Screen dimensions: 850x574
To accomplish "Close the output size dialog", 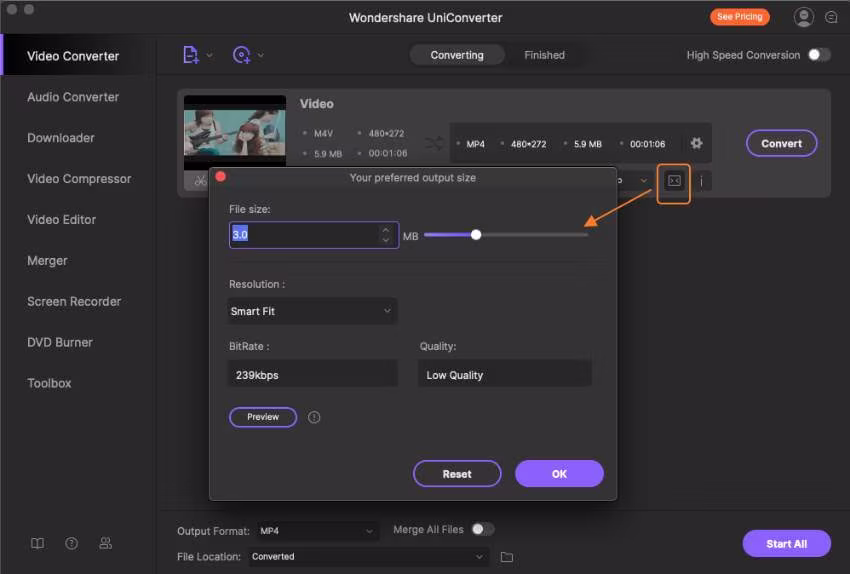I will pos(221,177).
